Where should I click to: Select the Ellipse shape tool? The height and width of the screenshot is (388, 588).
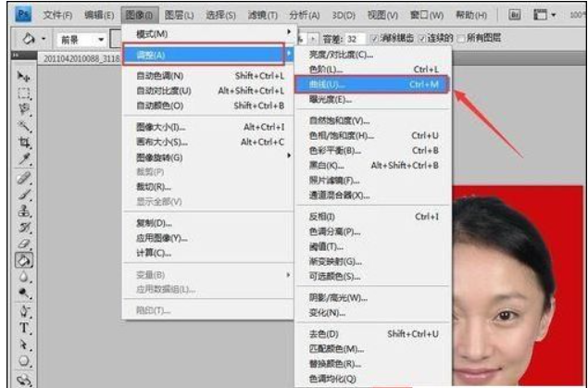(24, 360)
